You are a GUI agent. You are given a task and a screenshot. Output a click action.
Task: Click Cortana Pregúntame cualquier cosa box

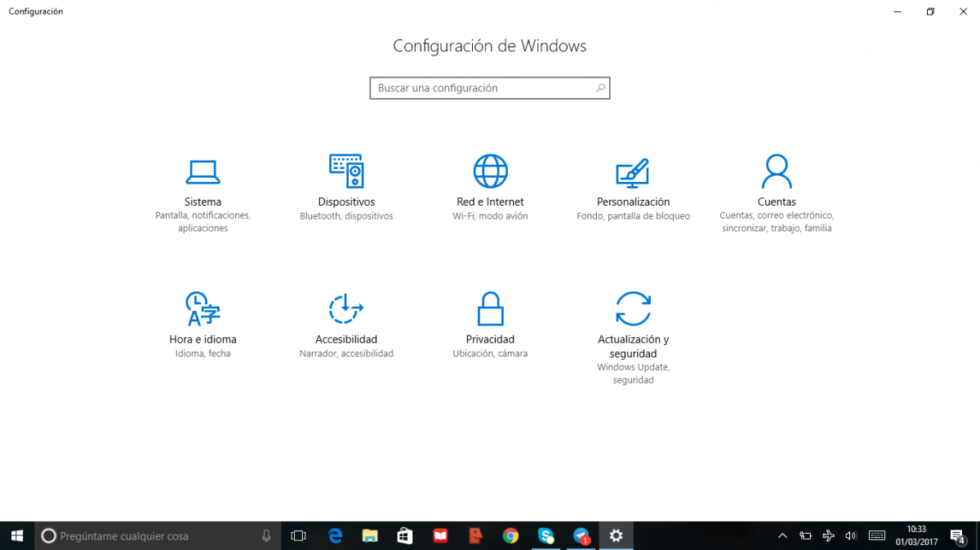[158, 536]
